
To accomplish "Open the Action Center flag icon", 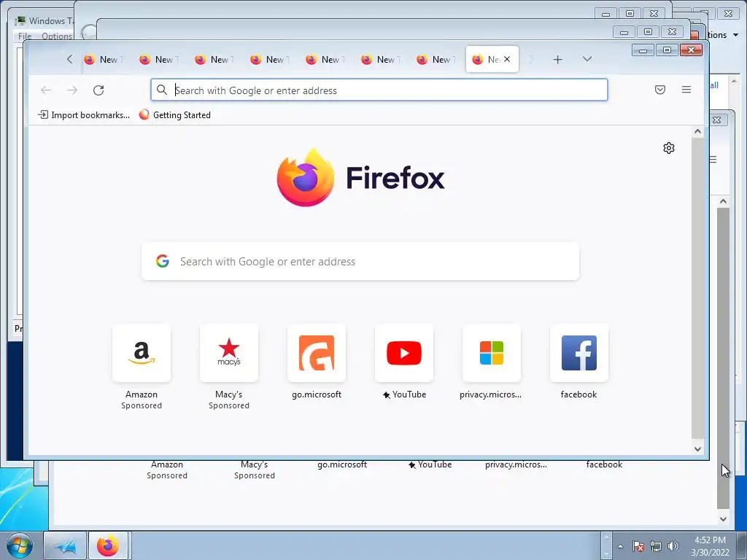I will click(638, 546).
